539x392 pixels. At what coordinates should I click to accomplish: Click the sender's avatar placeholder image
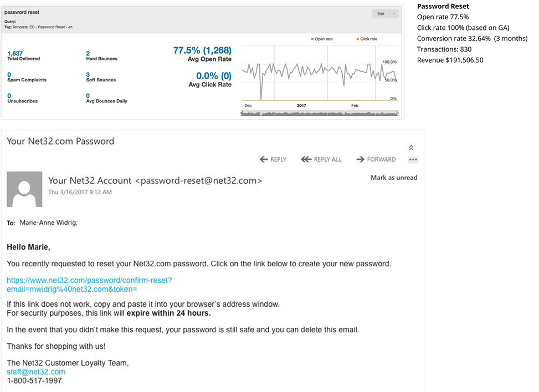tap(24, 189)
